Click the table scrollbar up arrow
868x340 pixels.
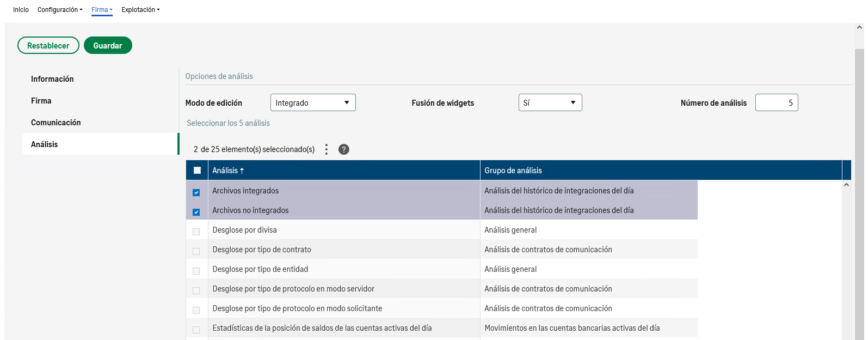846,185
